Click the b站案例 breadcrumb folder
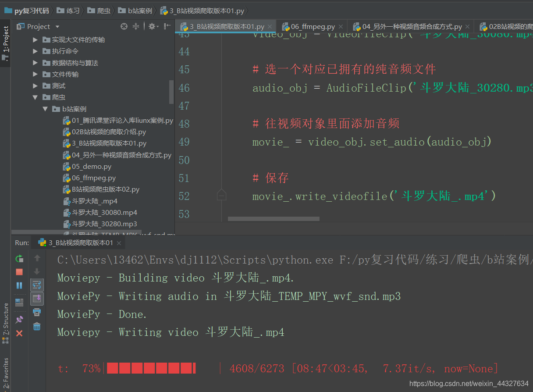 pyautogui.click(x=134, y=11)
